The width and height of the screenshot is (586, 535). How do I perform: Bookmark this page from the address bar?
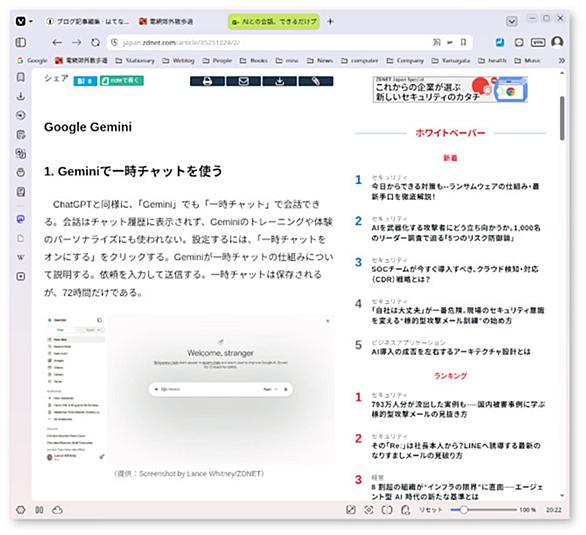pos(463,42)
